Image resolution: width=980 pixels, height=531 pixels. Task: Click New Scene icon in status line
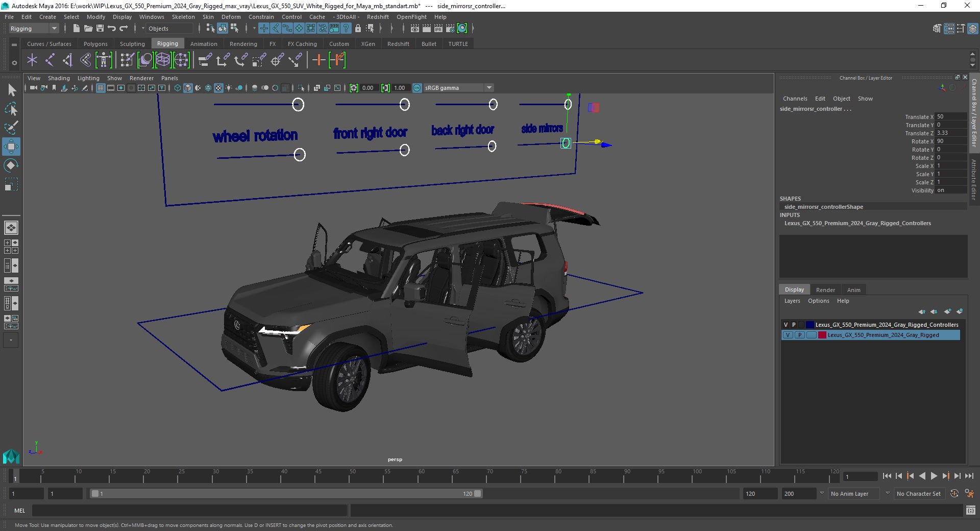pos(76,29)
